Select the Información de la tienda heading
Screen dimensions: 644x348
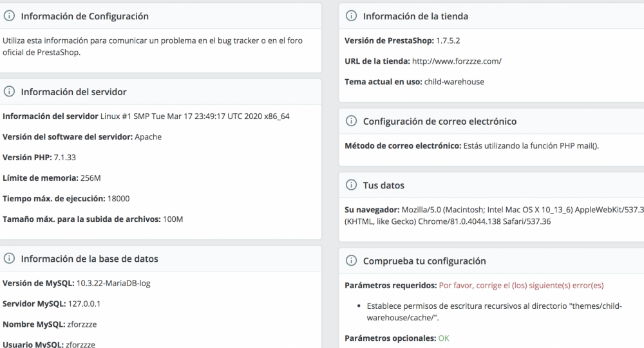point(415,16)
